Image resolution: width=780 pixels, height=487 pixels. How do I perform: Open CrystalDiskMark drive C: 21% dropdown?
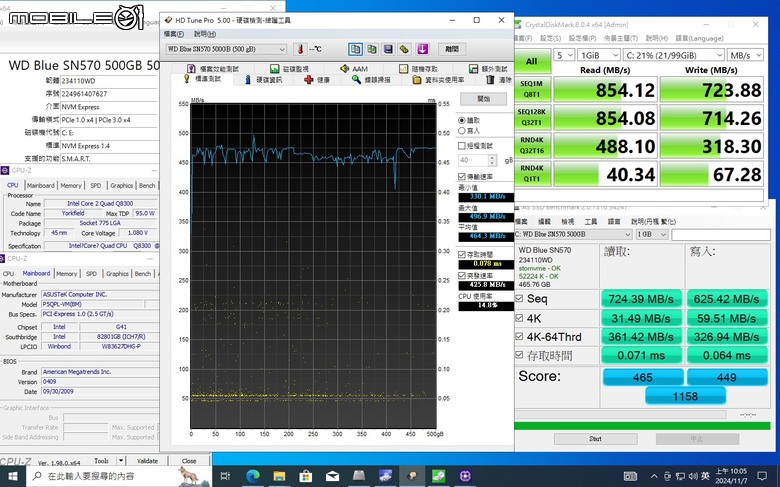(674, 55)
